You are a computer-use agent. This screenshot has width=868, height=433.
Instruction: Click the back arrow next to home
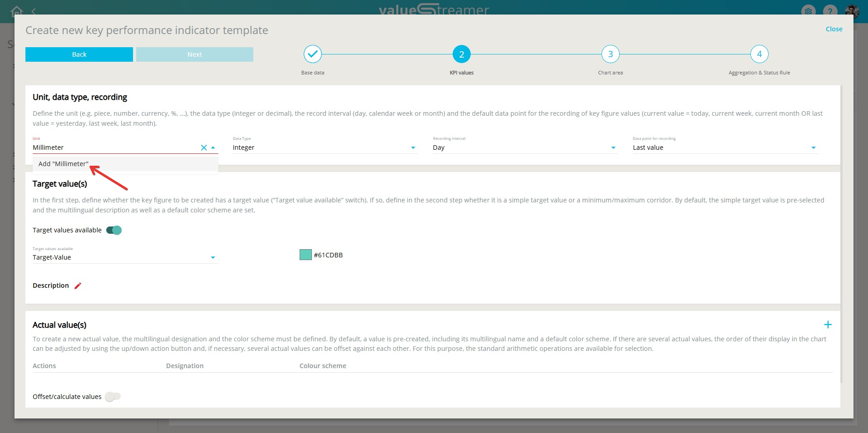point(34,11)
